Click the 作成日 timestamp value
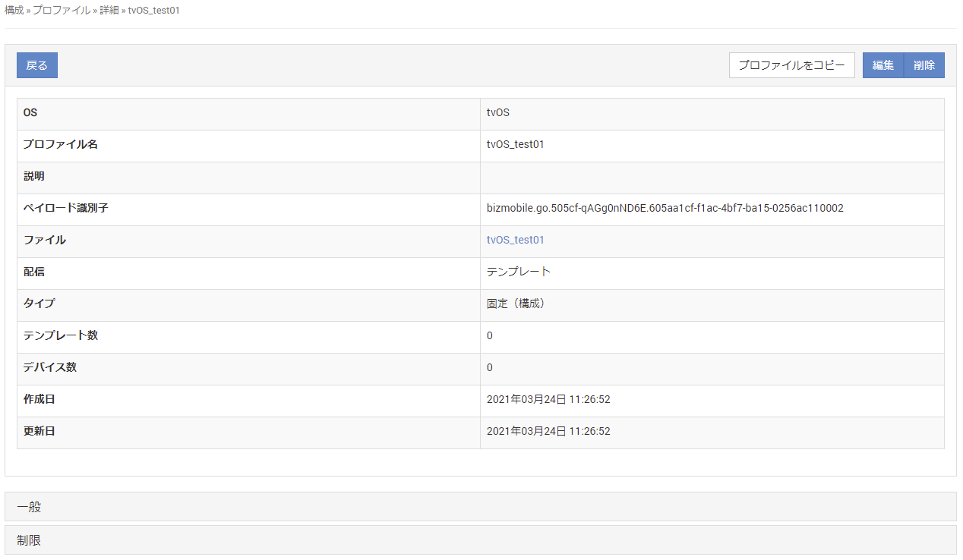Image resolution: width=963 pixels, height=560 pixels. pyautogui.click(x=548, y=399)
